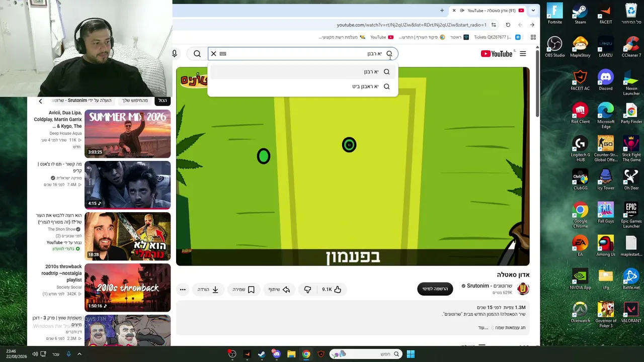This screenshot has width=644, height=362.
Task: Open the YouTube guide hamburger menu
Action: (x=523, y=54)
